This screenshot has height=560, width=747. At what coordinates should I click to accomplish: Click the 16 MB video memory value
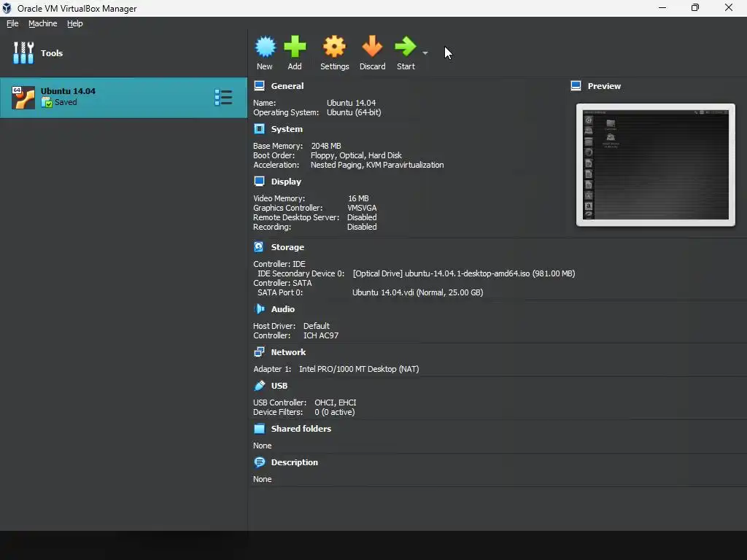click(x=358, y=198)
